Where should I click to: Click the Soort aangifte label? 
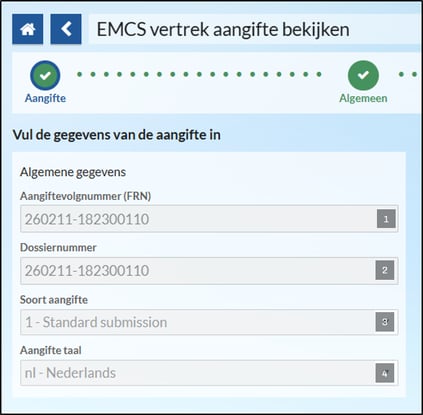click(x=54, y=300)
